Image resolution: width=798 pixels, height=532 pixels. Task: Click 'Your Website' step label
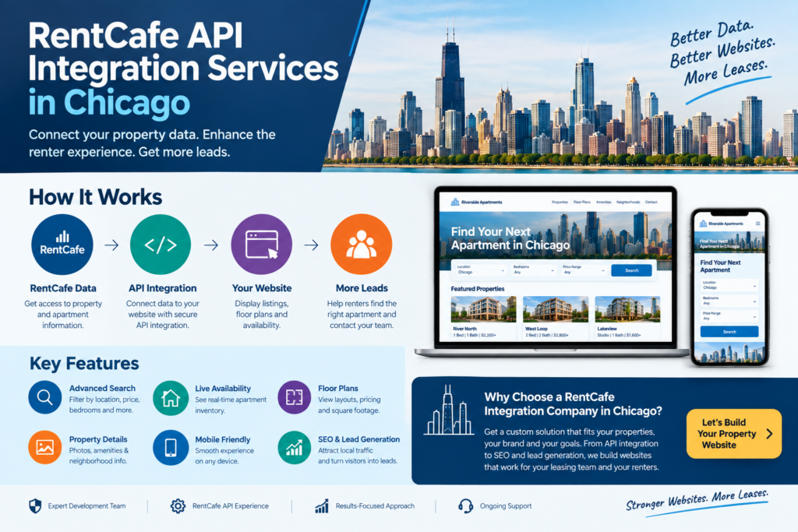tap(262, 288)
